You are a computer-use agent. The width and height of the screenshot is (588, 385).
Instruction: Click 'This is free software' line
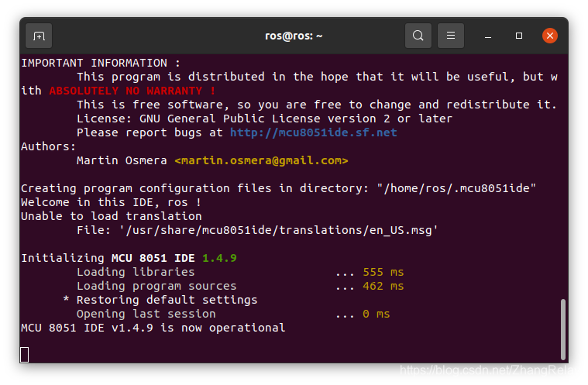[x=317, y=105]
